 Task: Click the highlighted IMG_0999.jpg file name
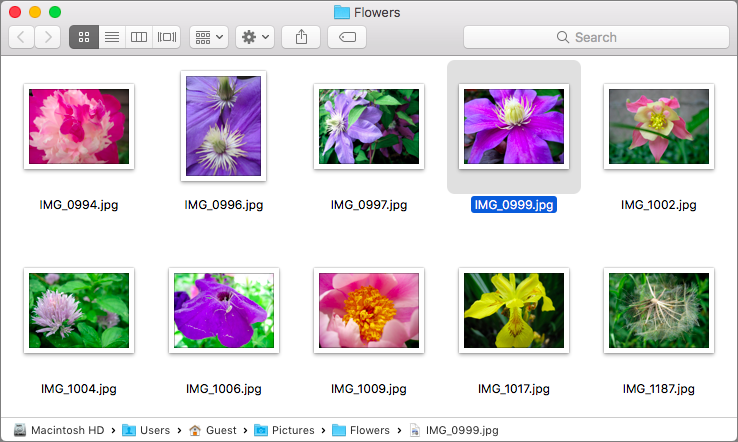click(514, 205)
